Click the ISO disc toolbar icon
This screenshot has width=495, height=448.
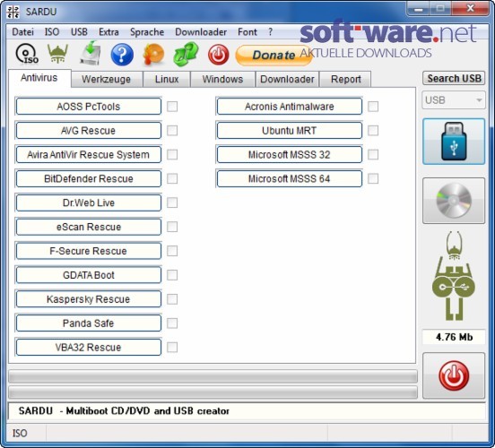(x=27, y=54)
